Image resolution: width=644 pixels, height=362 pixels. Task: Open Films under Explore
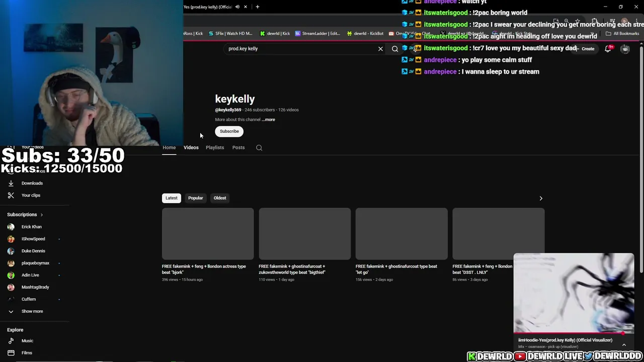point(27,353)
